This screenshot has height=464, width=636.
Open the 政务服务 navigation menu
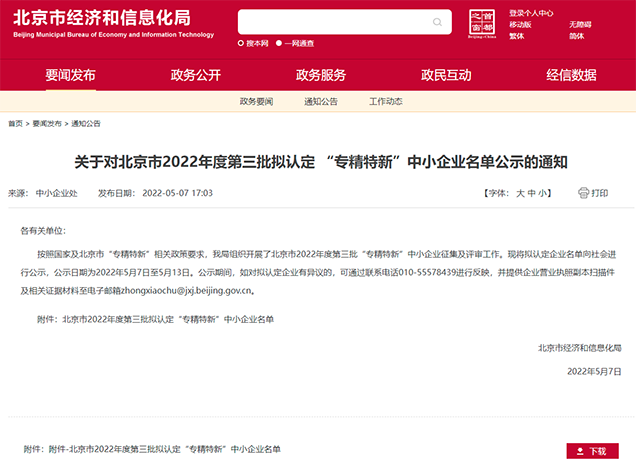click(321, 75)
